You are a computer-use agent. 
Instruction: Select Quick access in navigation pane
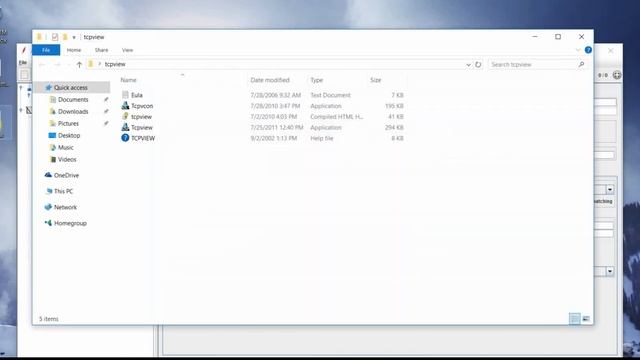tap(71, 87)
